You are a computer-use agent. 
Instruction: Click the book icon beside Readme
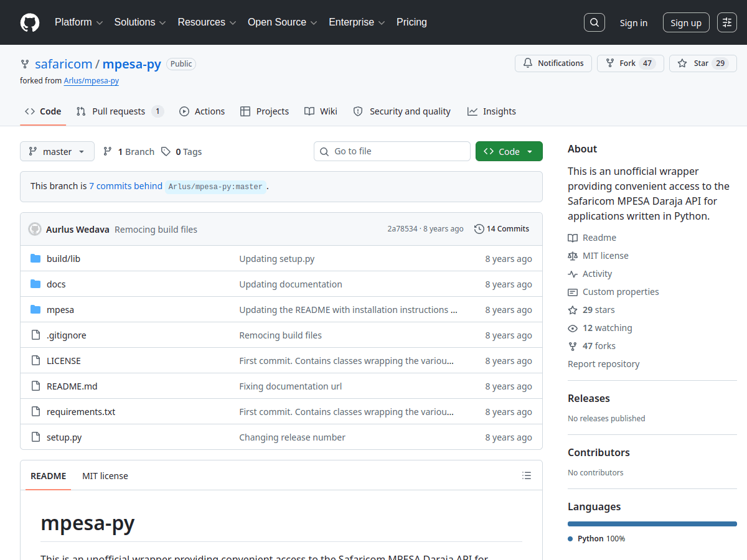pyautogui.click(x=573, y=238)
